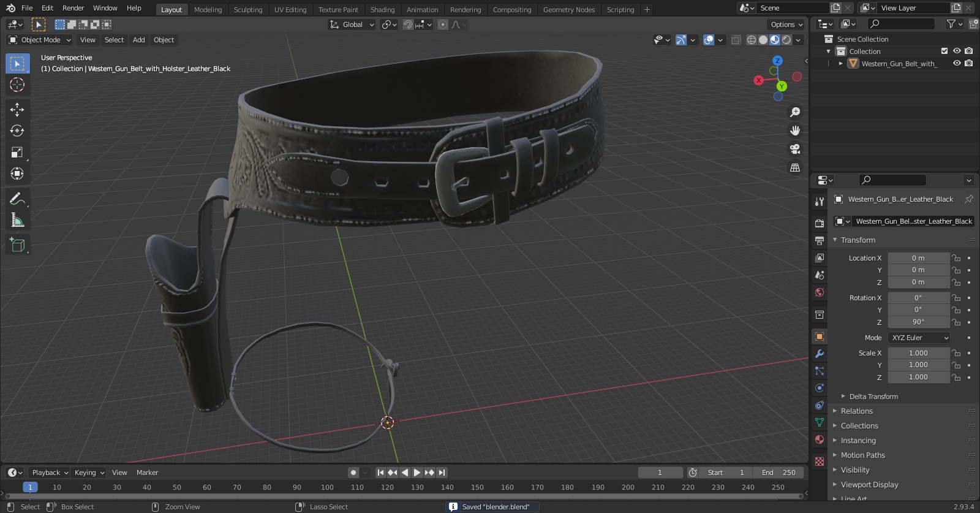The width and height of the screenshot is (980, 513).
Task: Toggle lock on Scale Y
Action: (x=956, y=365)
